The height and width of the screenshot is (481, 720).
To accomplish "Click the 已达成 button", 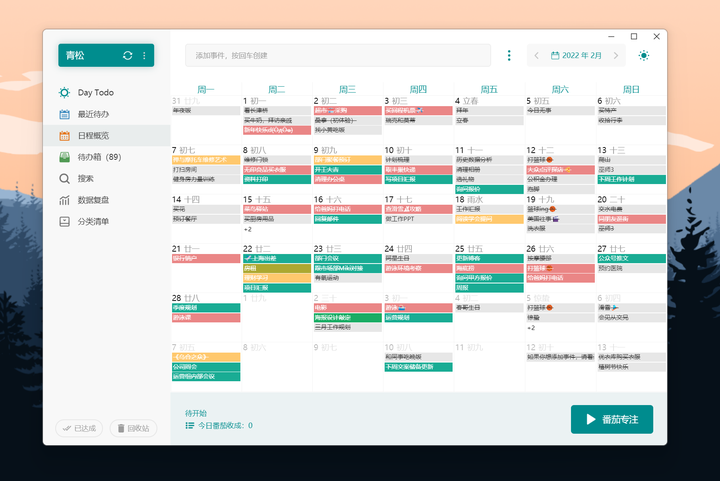I will tap(79, 428).
